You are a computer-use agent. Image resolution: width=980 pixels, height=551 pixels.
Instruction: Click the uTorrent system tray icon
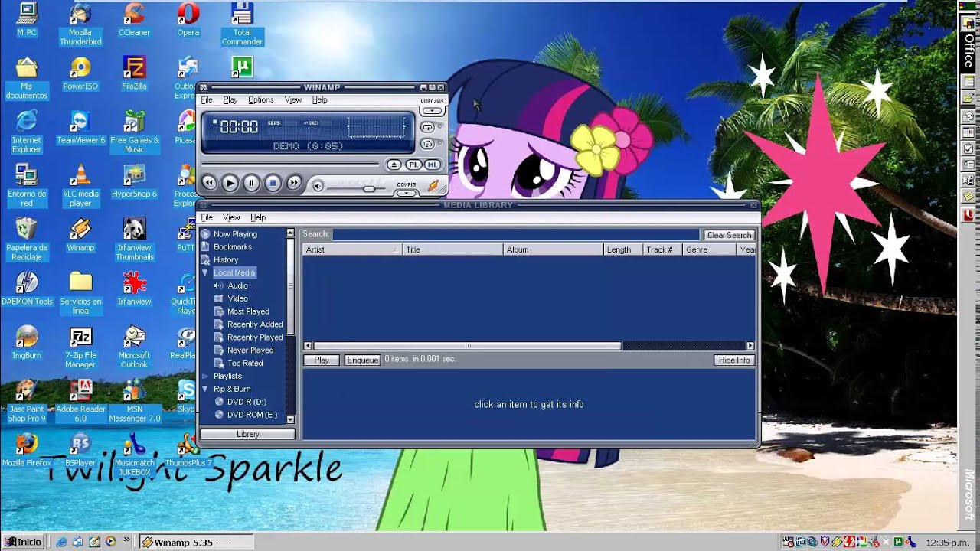(x=899, y=542)
